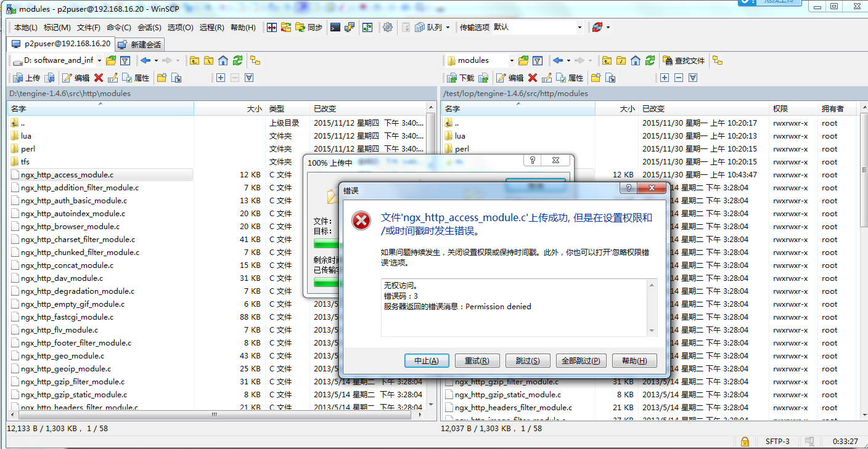Click the Upload (上传) icon
Viewport: 868px width, 449px height.
pyautogui.click(x=27, y=78)
